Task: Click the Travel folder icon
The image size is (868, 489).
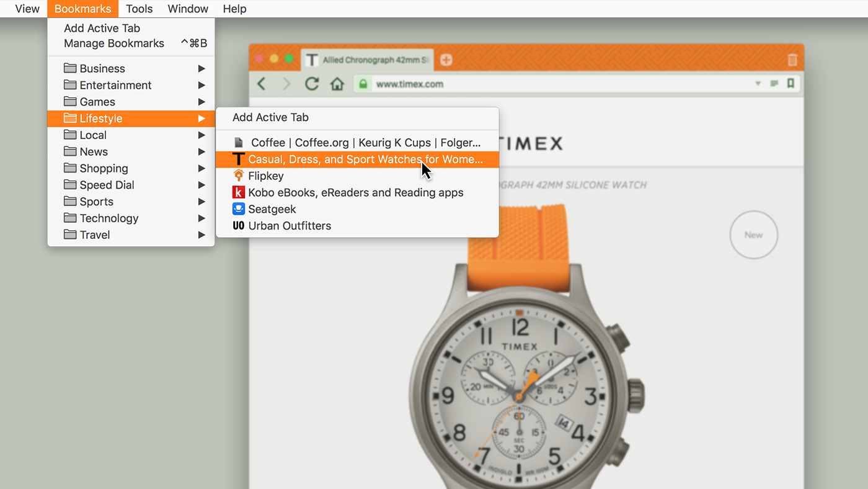Action: (x=70, y=235)
